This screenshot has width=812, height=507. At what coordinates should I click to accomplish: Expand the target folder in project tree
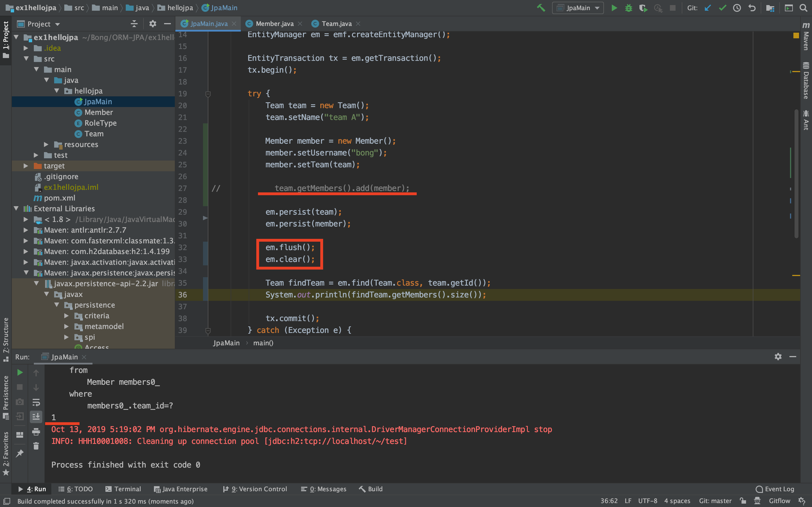(26, 166)
